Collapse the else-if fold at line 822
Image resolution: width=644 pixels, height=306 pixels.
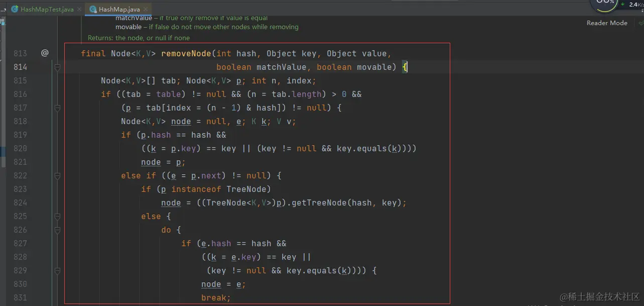[58, 175]
